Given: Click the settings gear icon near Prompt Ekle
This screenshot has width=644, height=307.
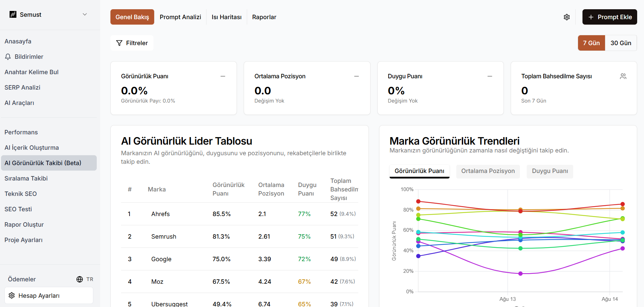Looking at the screenshot, I should pyautogui.click(x=566, y=17).
